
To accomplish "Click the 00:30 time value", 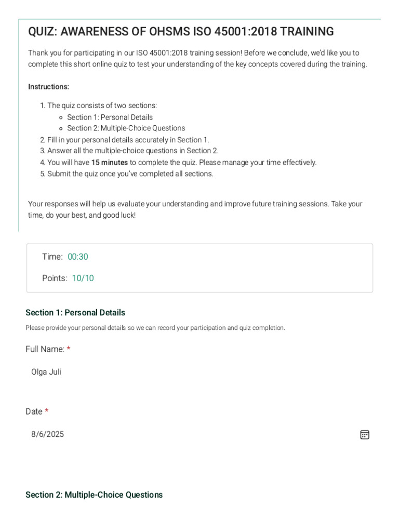I will 78,257.
